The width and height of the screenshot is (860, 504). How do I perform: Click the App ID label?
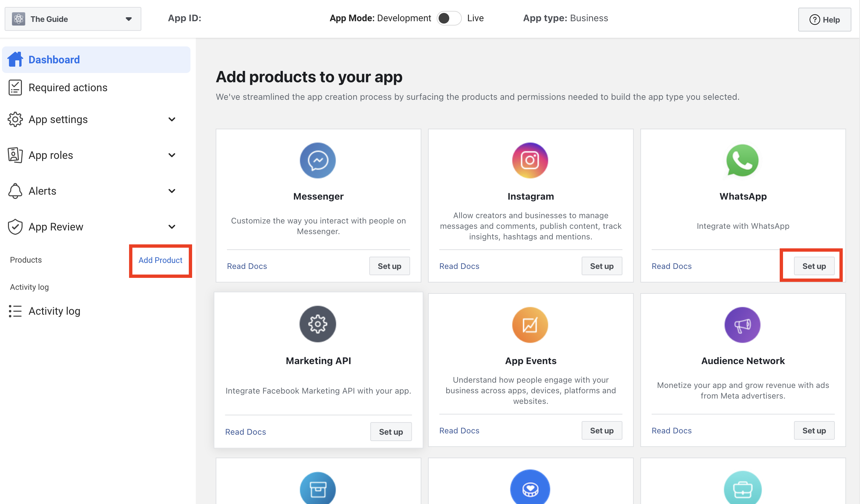(x=184, y=18)
